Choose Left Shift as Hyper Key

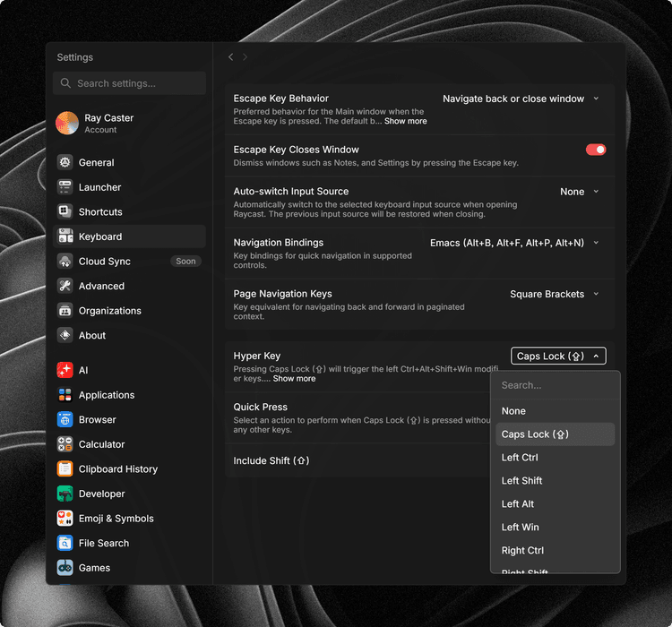(x=555, y=481)
